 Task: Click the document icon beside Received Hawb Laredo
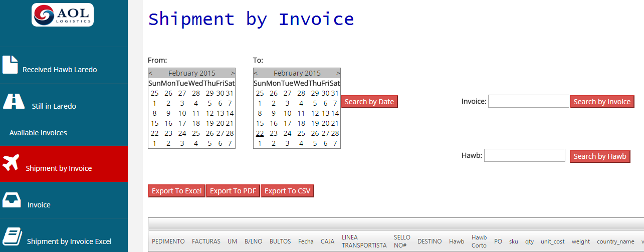click(10, 64)
